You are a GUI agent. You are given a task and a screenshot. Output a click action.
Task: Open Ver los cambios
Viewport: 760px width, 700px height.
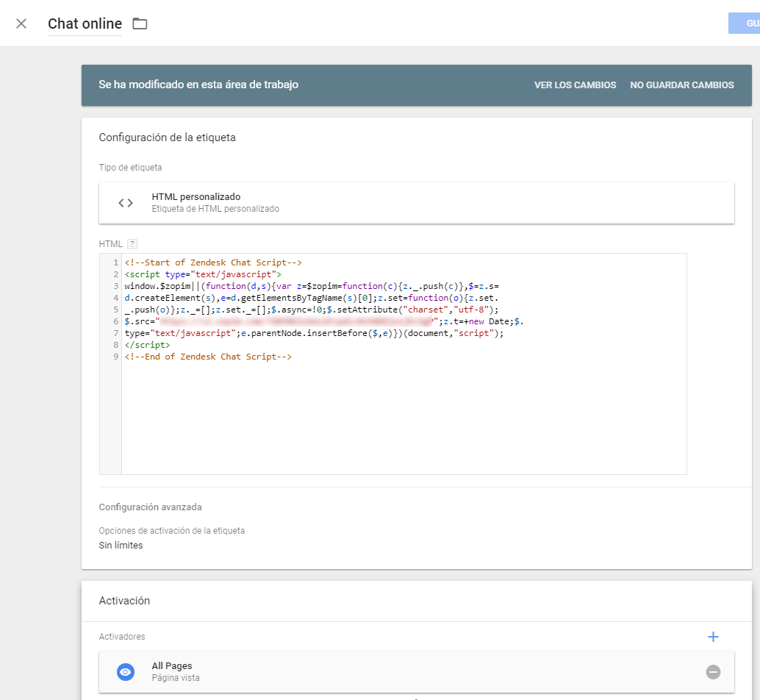pos(575,85)
